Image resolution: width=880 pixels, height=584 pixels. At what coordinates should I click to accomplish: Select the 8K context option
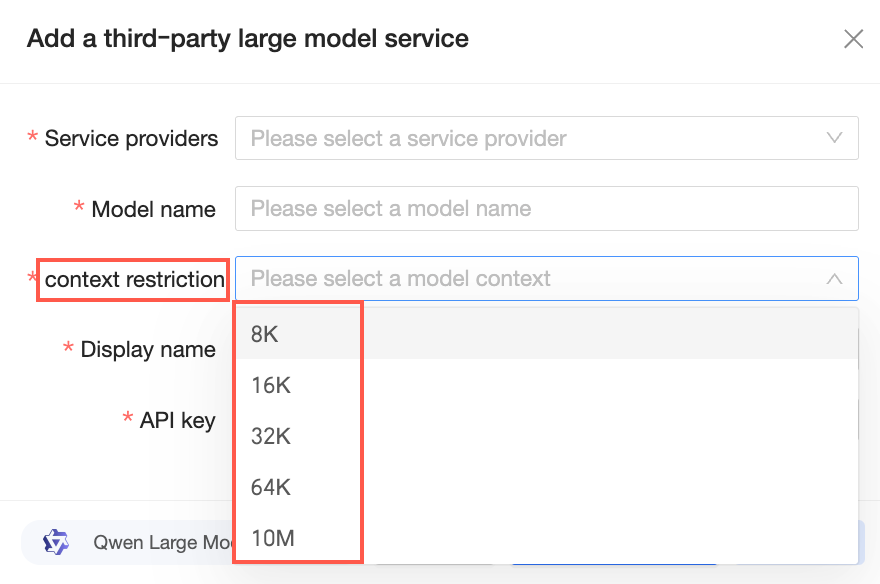[265, 334]
